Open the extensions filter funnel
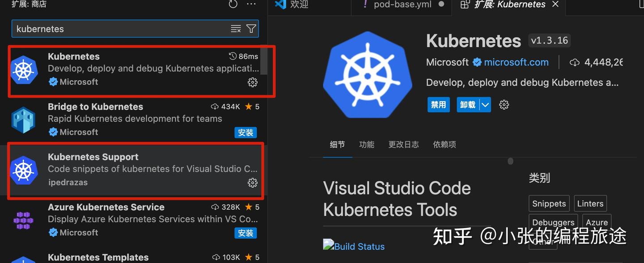This screenshot has height=263, width=644. [x=251, y=29]
